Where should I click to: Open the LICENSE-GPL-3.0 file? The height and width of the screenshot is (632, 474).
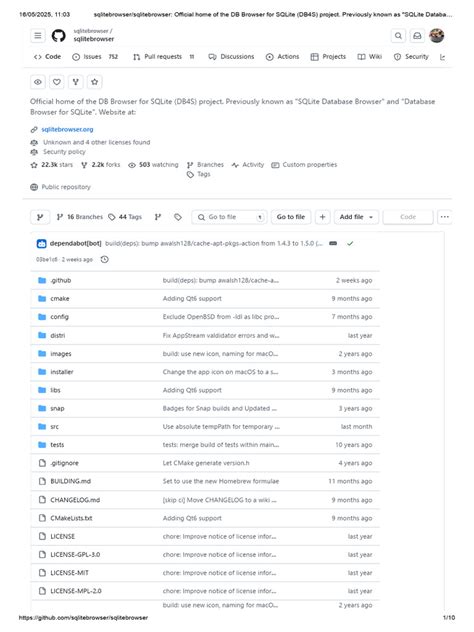(75, 555)
